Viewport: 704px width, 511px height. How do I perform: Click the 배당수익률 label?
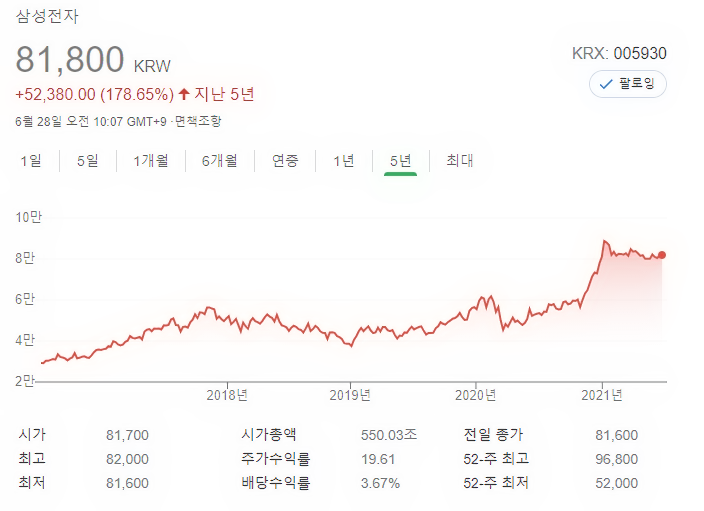[276, 483]
